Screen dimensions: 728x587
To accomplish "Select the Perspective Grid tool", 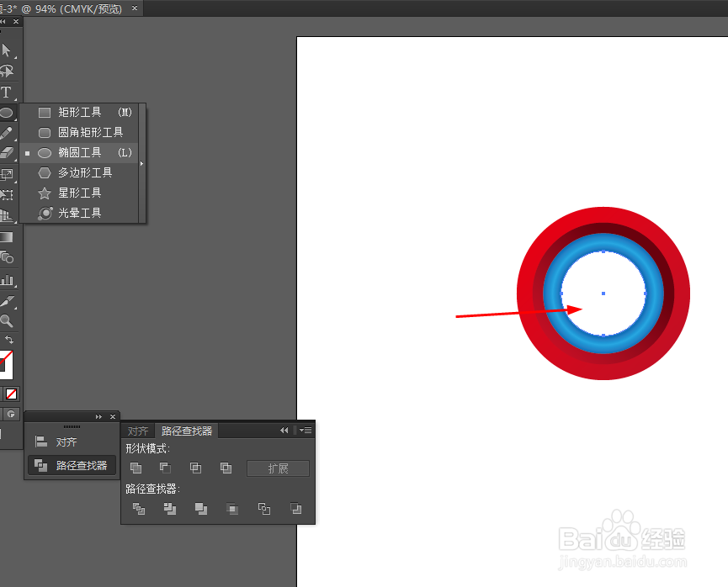I will click(6, 215).
